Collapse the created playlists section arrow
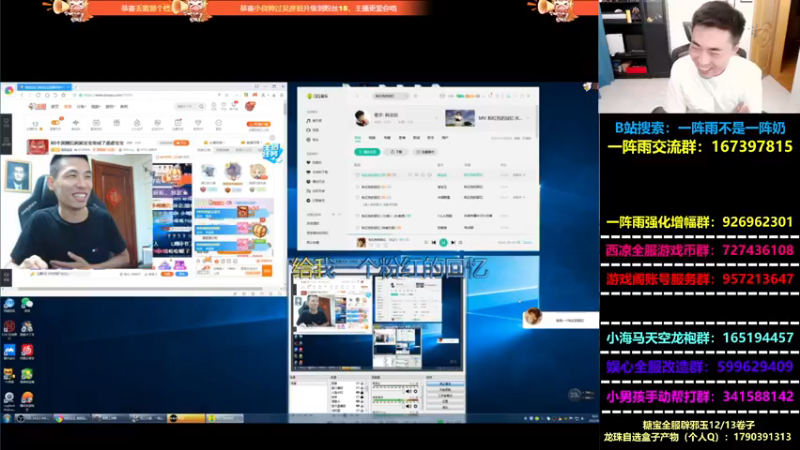 point(339,215)
